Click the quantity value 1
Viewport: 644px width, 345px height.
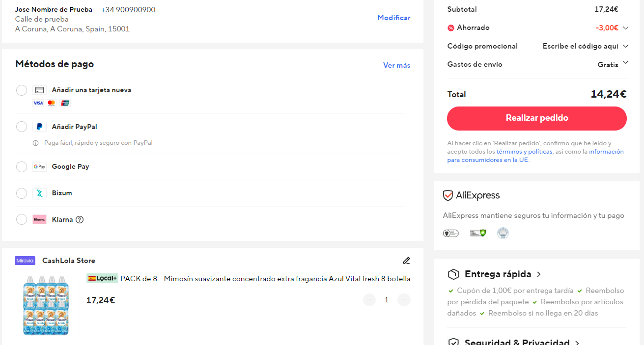[x=387, y=300]
